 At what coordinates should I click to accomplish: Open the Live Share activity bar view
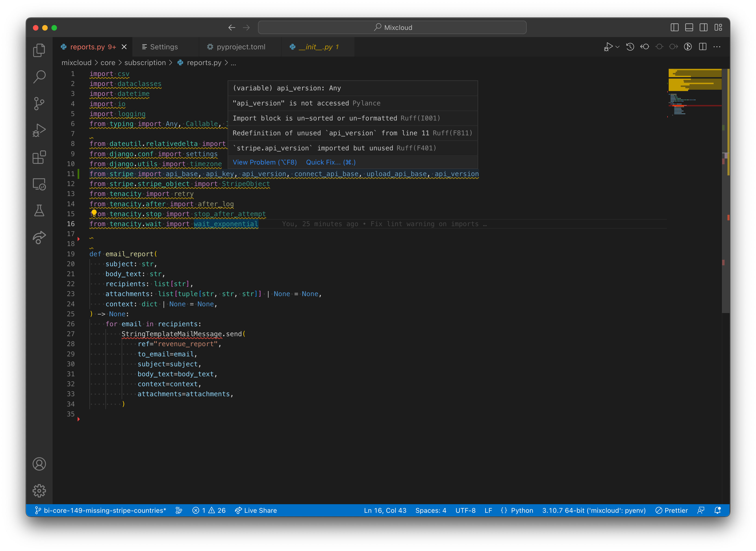point(39,237)
